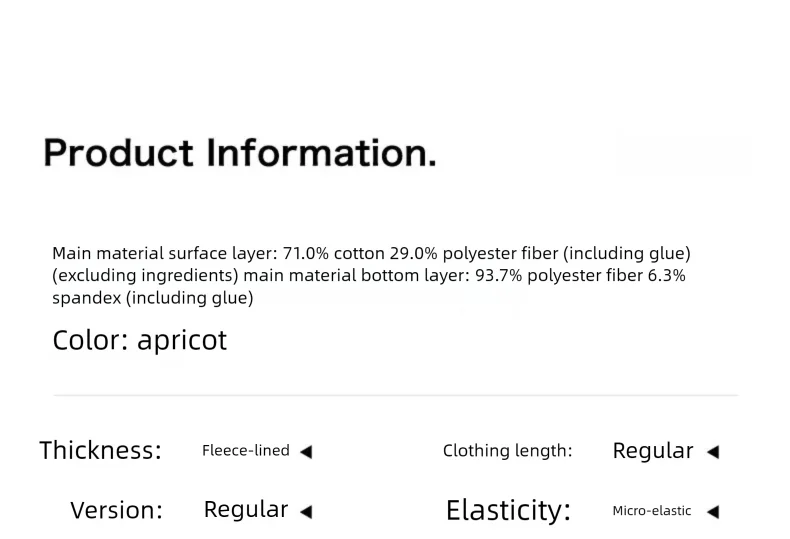Click the Thickness label

point(101,450)
